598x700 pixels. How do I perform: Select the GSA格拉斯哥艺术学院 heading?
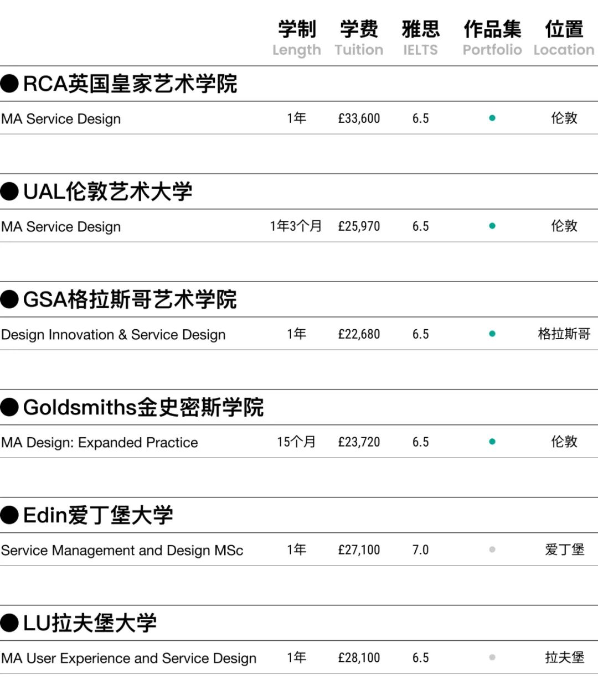130,299
